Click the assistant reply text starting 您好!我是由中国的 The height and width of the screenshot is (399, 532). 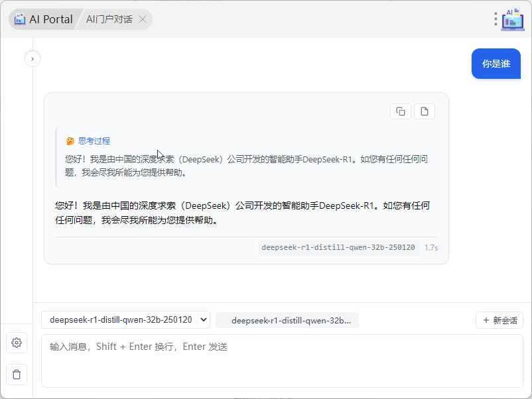pos(243,213)
